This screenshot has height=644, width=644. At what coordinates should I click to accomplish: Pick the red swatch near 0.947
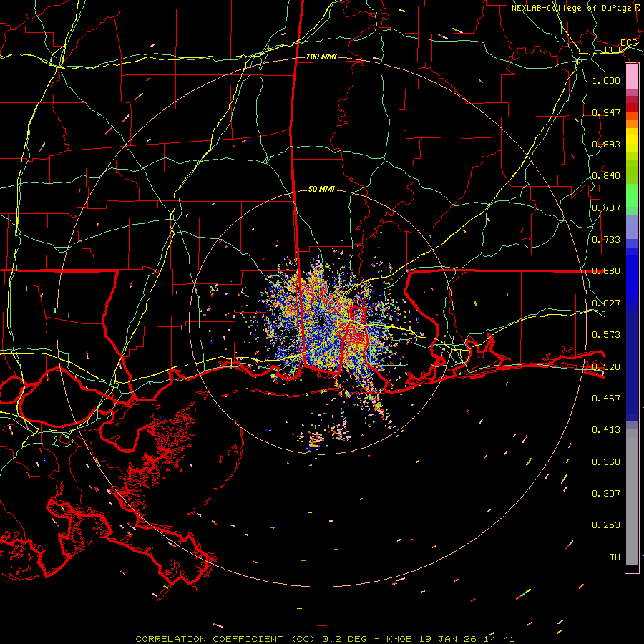tap(632, 107)
